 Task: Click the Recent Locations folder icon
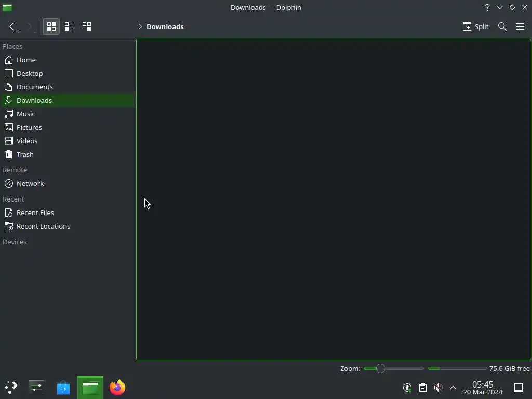(x=9, y=227)
